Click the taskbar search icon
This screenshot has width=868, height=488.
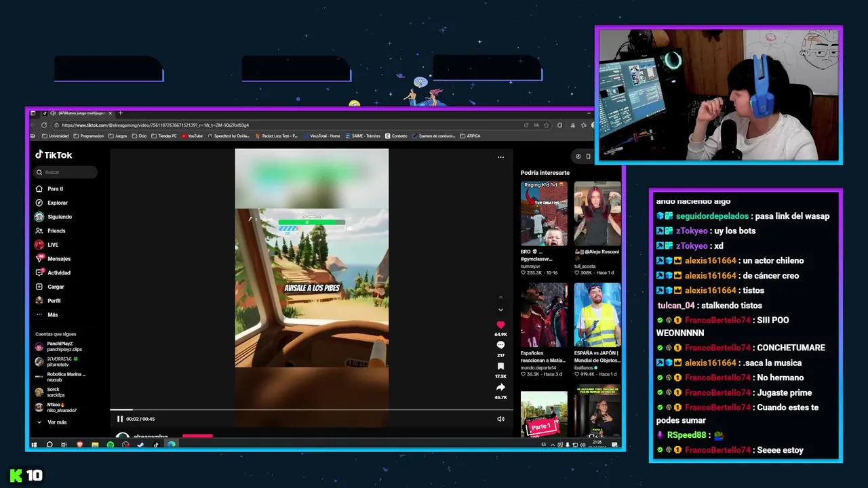(50, 445)
